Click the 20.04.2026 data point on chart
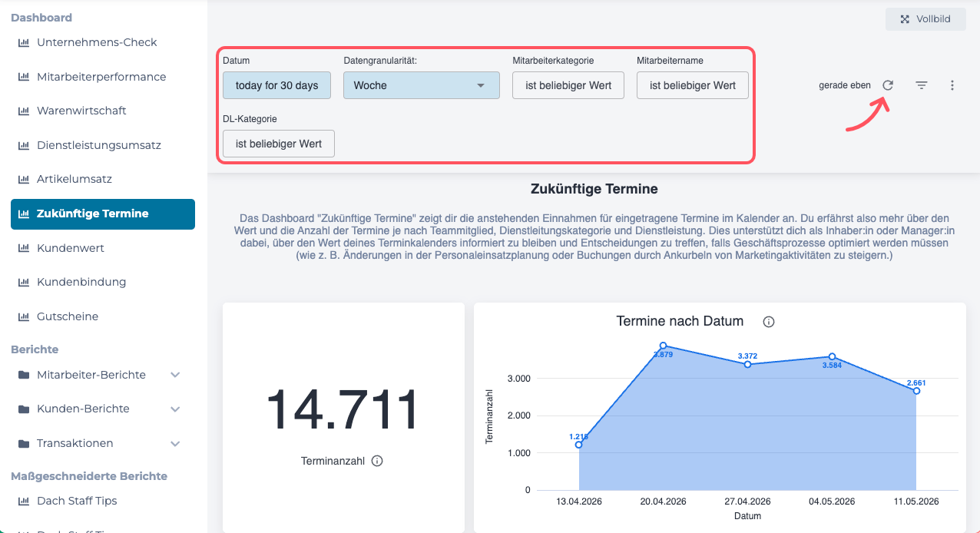 click(663, 346)
